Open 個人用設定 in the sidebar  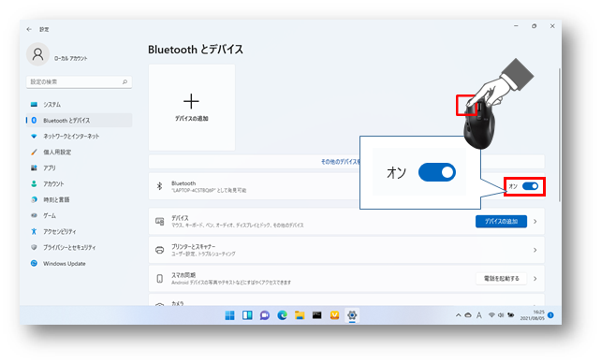coord(79,153)
